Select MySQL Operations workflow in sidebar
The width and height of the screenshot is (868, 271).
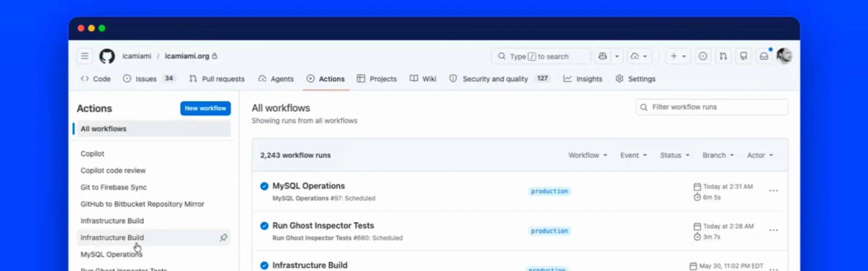(111, 254)
